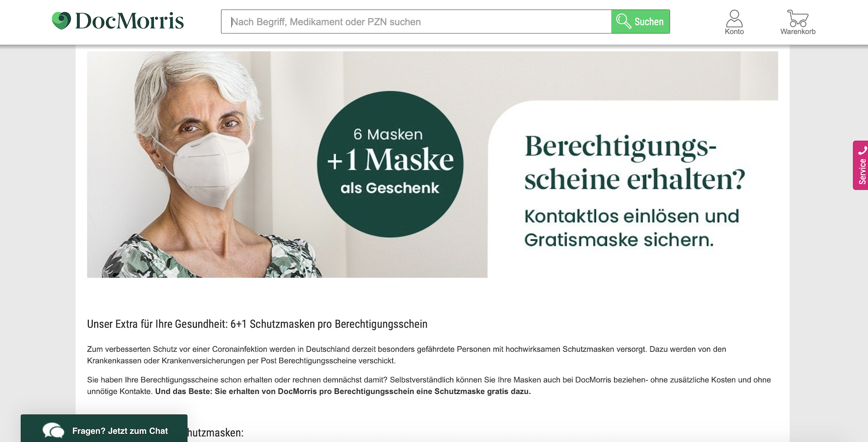The height and width of the screenshot is (442, 868).
Task: Open the pink Service side tab
Action: [861, 166]
